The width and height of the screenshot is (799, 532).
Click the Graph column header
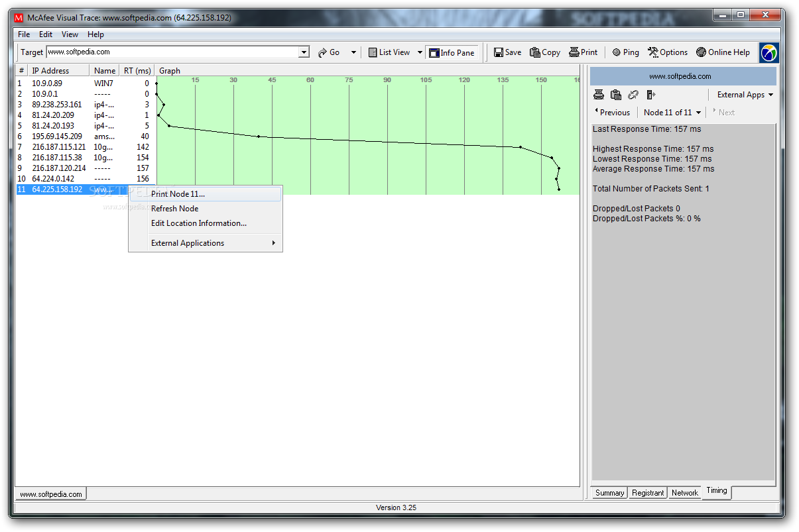(x=368, y=70)
